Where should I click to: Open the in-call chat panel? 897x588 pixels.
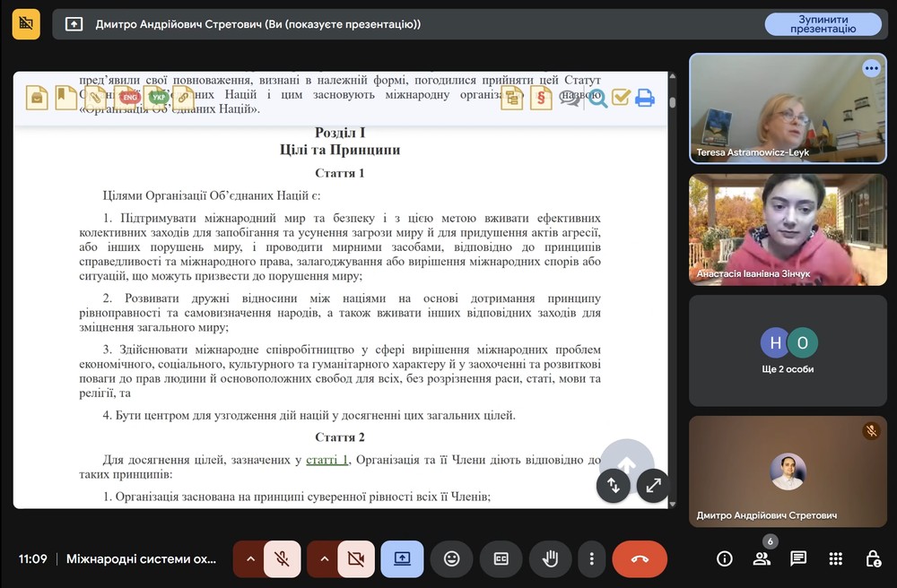coord(798,558)
